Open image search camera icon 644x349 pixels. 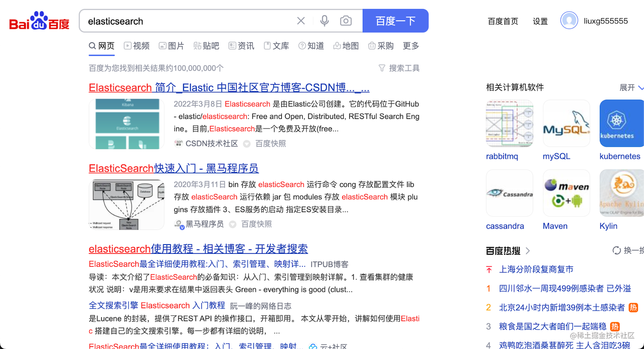(346, 21)
